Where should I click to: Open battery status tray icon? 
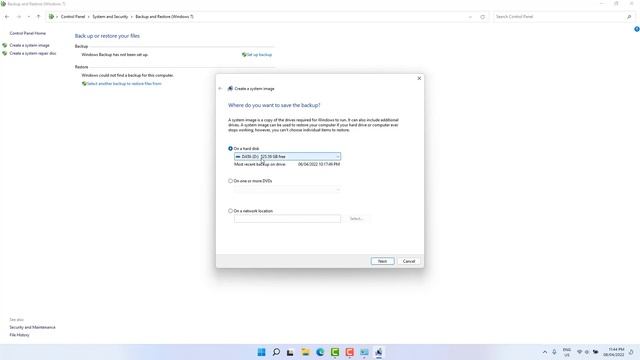[x=596, y=352]
